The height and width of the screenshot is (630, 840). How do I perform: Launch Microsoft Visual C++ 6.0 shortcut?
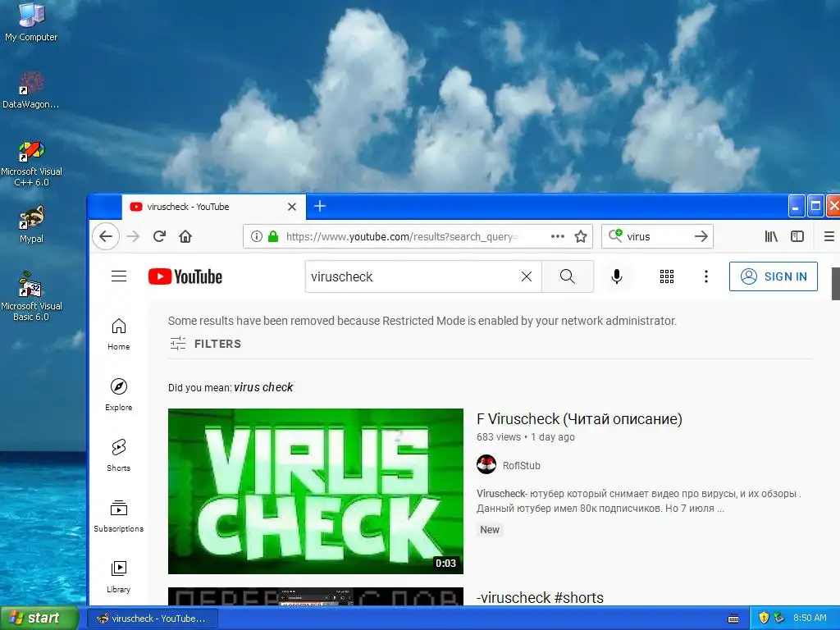point(31,163)
